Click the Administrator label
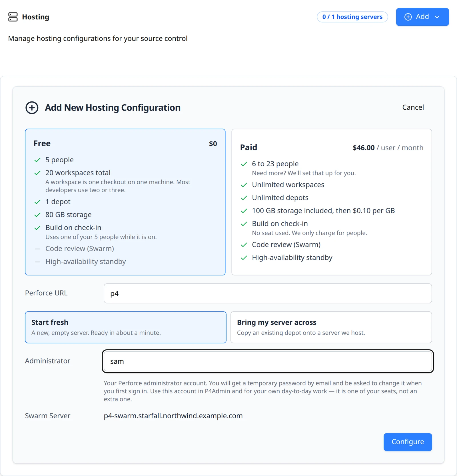The width and height of the screenshot is (457, 476). click(x=47, y=361)
